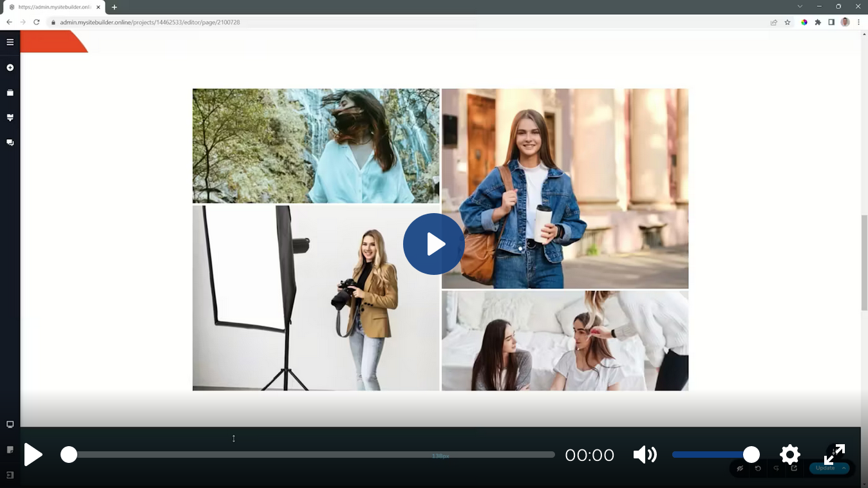Viewport: 868px width, 488px height.
Task: Mute the video using the speaker icon
Action: point(644,455)
